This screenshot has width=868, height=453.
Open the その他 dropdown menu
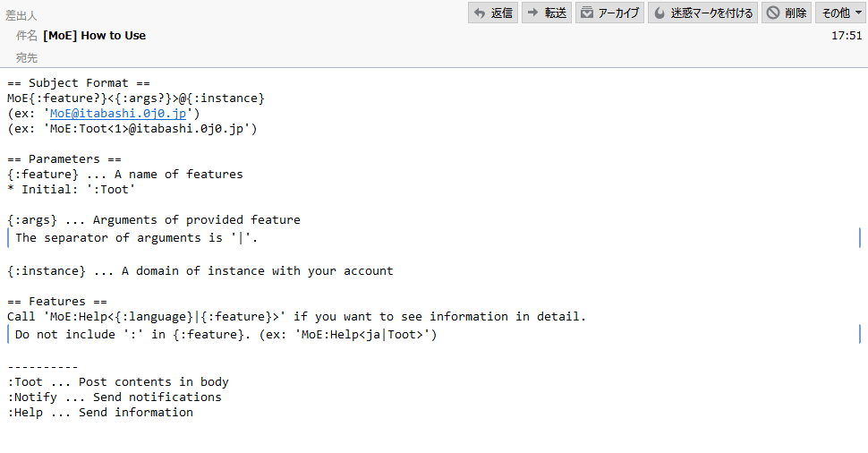839,13
